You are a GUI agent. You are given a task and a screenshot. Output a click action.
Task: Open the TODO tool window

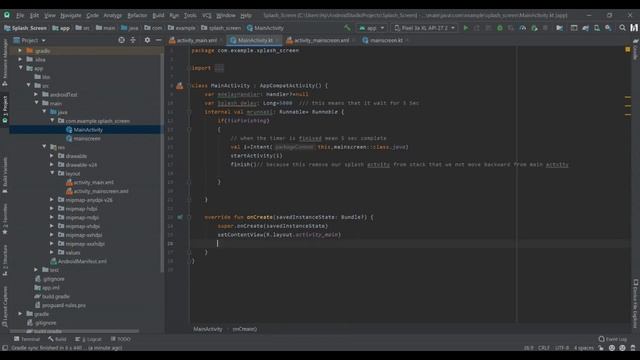click(120, 339)
